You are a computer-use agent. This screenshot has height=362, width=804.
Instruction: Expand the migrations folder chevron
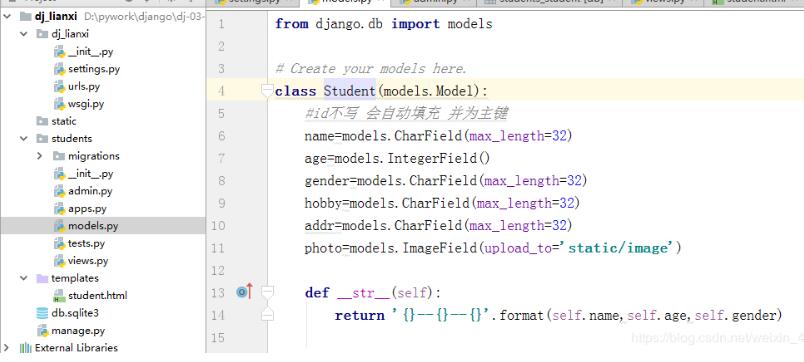tap(40, 156)
